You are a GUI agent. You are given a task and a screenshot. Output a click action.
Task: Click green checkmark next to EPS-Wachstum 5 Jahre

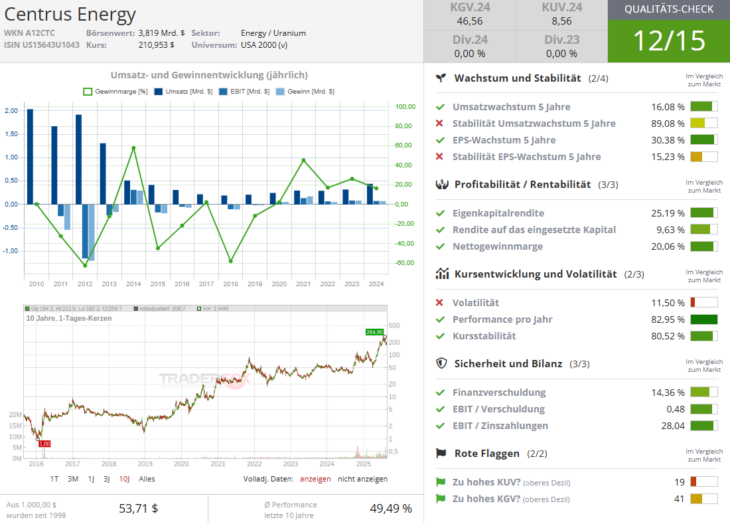click(x=440, y=140)
